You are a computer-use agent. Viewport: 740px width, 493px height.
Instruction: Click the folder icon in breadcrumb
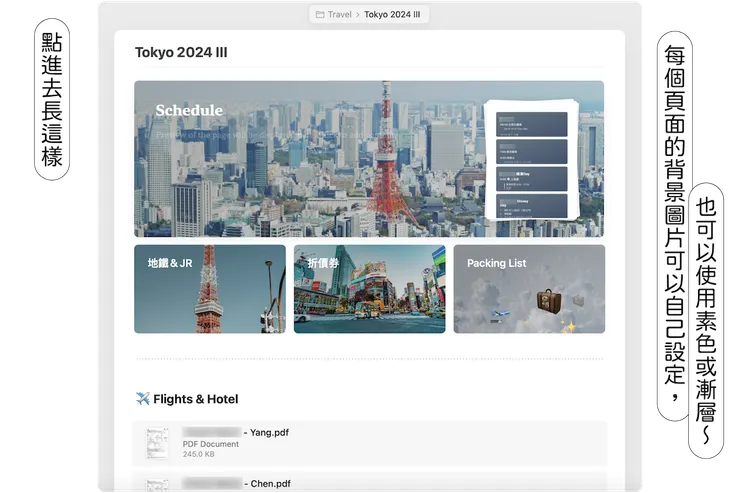[x=320, y=15]
